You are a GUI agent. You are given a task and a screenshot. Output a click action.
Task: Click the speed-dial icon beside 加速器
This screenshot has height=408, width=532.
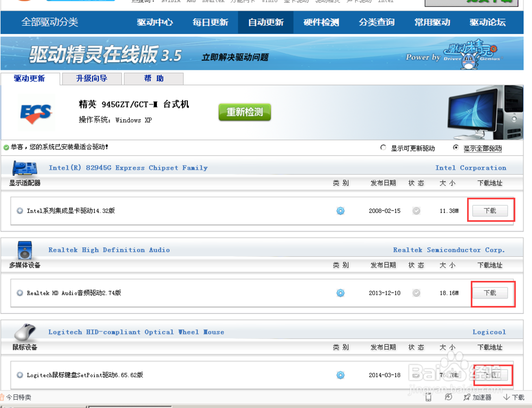(x=448, y=397)
